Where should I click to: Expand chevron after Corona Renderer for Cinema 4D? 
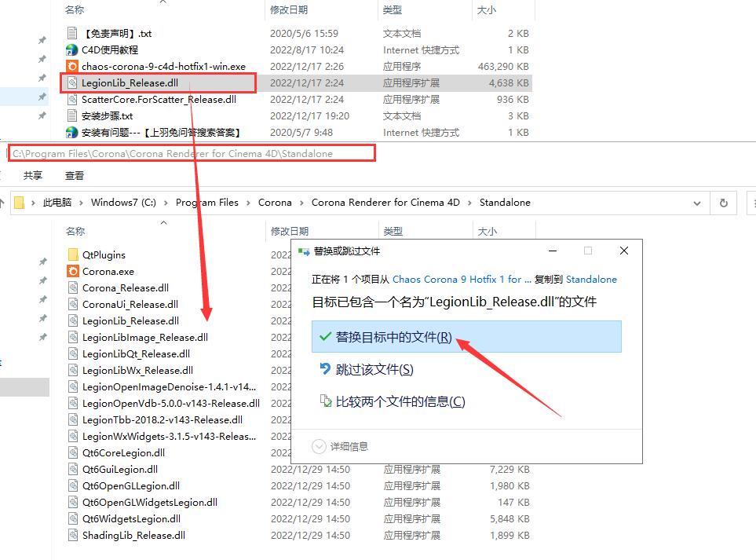469,203
